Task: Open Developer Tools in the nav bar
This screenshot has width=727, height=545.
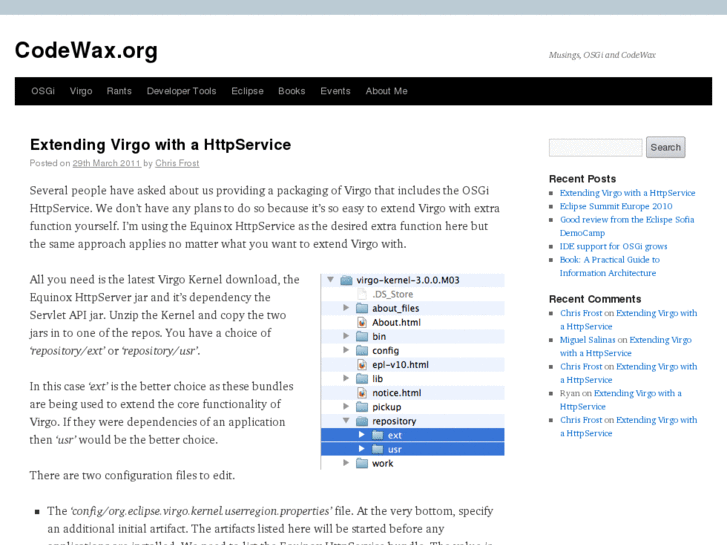Action: point(181,91)
